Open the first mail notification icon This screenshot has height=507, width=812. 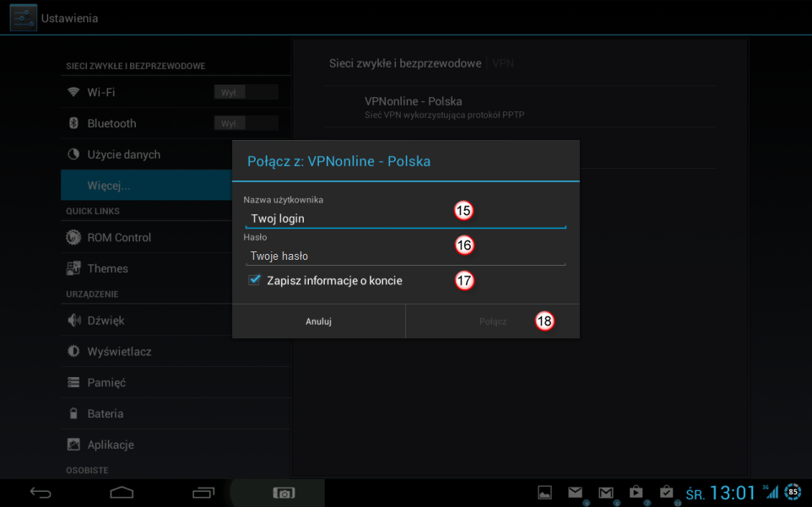tap(576, 492)
